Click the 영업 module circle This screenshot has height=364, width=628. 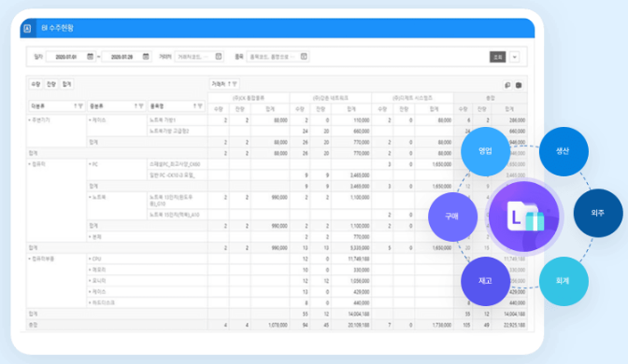click(x=485, y=151)
